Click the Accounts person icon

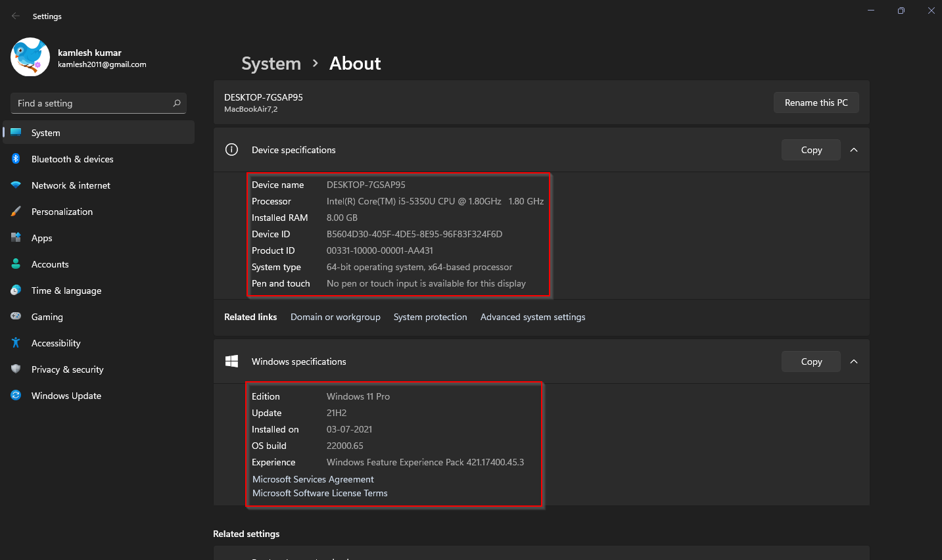click(16, 264)
